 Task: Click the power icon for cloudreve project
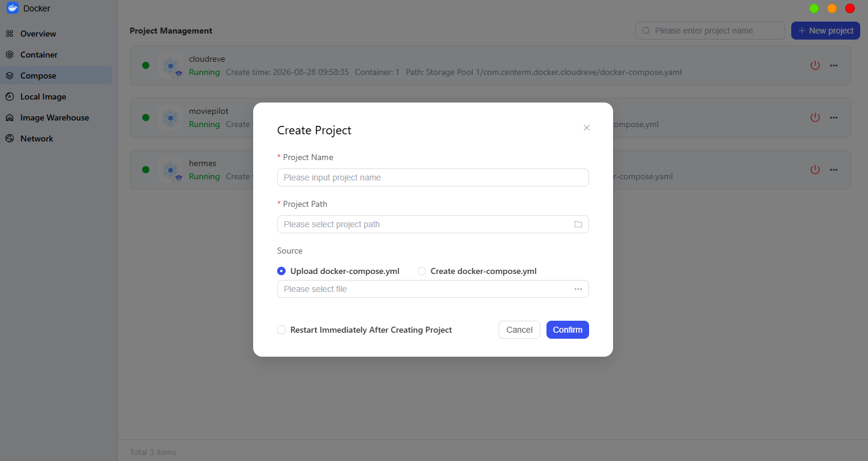[815, 65]
